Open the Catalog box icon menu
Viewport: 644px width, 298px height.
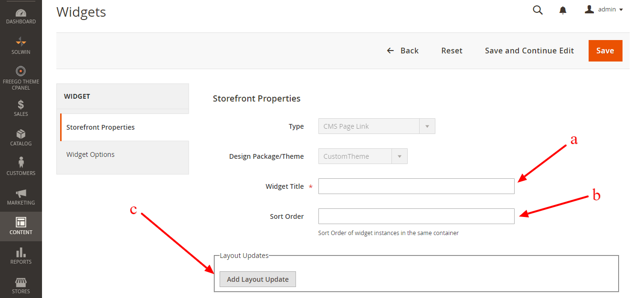[21, 137]
